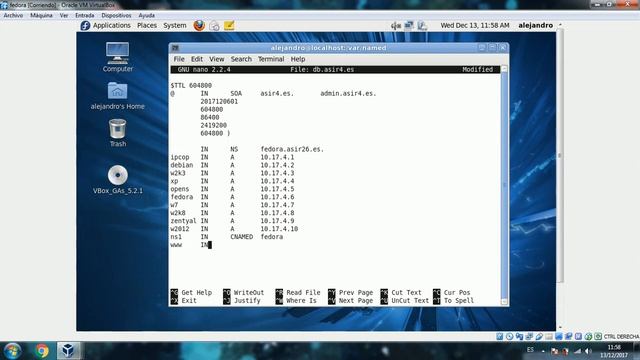
Task: Open VirtualBox Entrada menu
Action: point(84,16)
